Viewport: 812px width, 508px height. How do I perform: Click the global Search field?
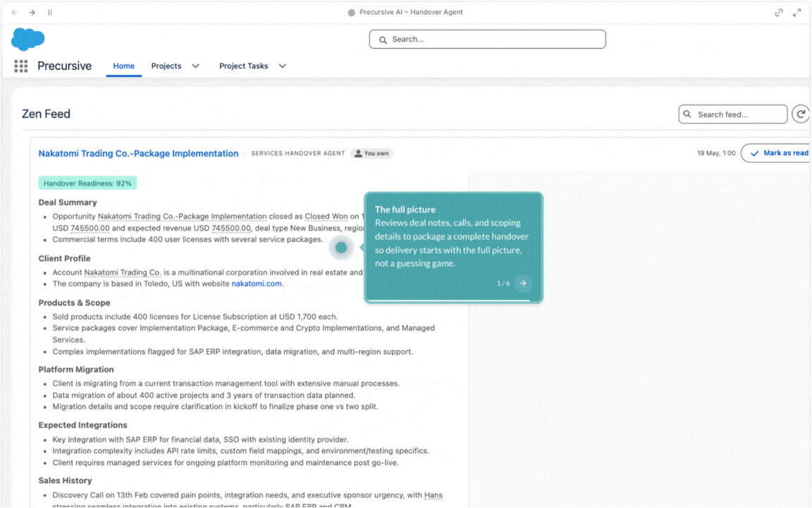point(487,40)
